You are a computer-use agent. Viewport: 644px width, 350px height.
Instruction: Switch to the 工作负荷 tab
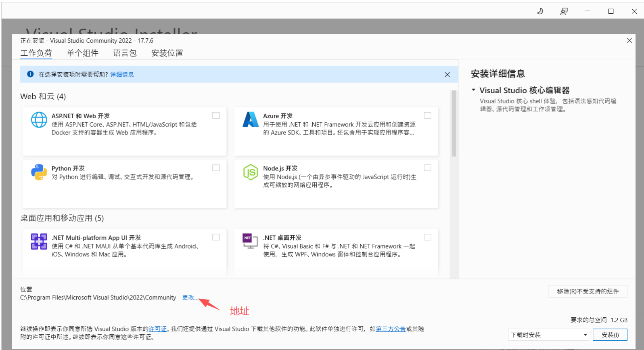(36, 53)
